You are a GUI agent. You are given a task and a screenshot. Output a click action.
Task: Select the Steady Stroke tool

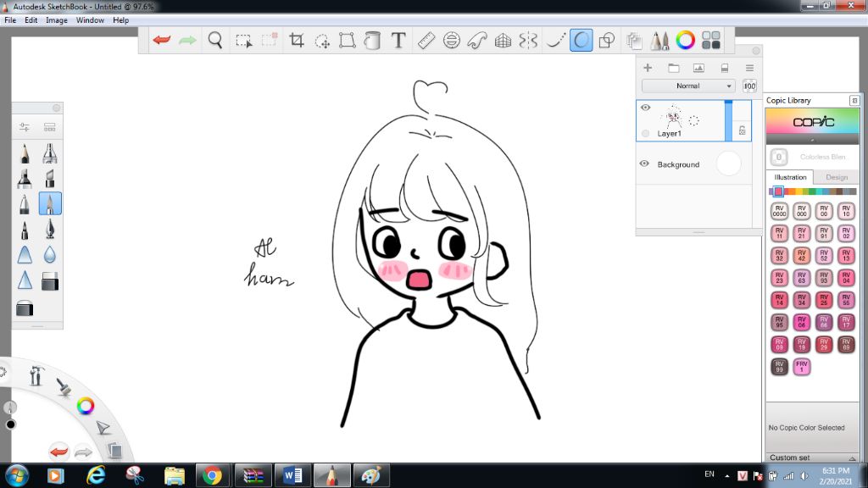555,41
